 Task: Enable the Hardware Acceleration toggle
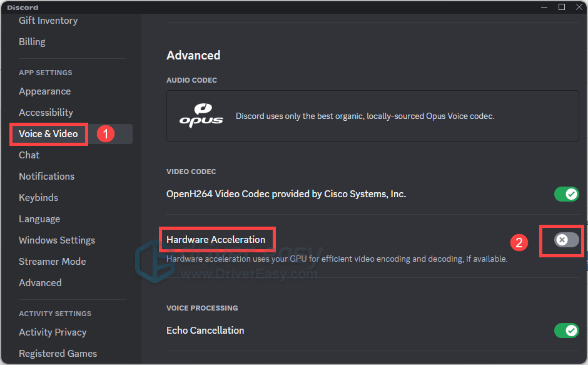point(566,240)
